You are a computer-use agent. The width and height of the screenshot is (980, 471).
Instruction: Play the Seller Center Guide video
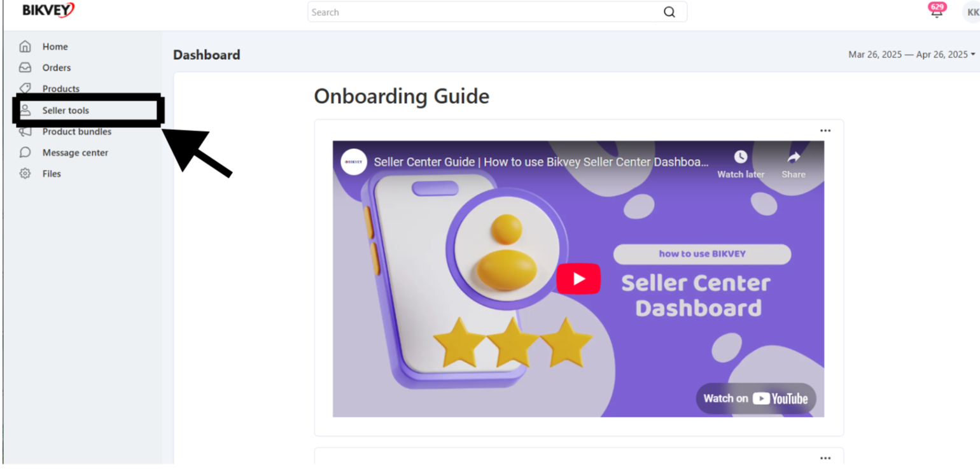point(578,279)
